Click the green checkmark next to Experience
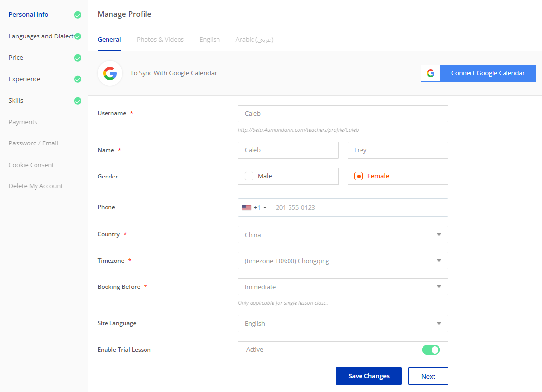Screen dimensions: 542x392 (x=78, y=79)
